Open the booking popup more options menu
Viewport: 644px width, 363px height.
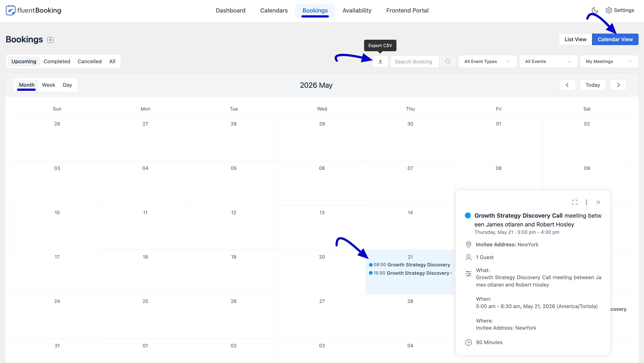[587, 202]
